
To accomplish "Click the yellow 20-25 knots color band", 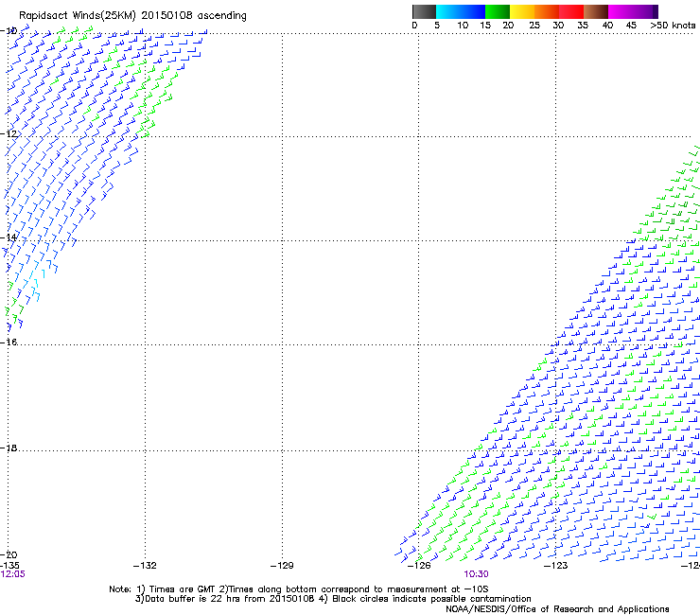I will 522,11.
